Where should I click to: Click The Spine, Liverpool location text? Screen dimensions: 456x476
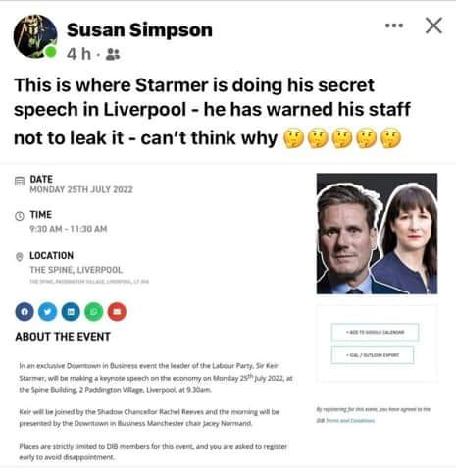tap(76, 270)
